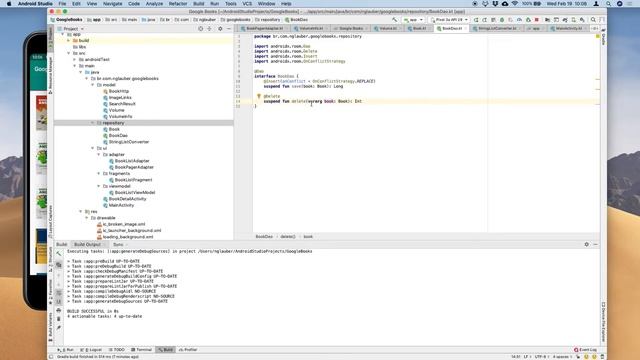Collapse the model package arrow
The width and height of the screenshot is (640, 360).
pos(93,85)
